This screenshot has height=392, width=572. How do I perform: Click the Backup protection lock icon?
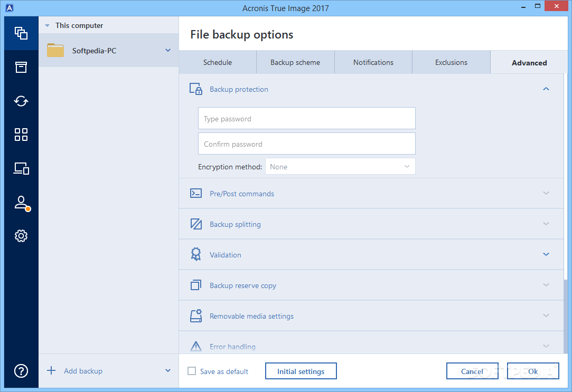pyautogui.click(x=196, y=89)
